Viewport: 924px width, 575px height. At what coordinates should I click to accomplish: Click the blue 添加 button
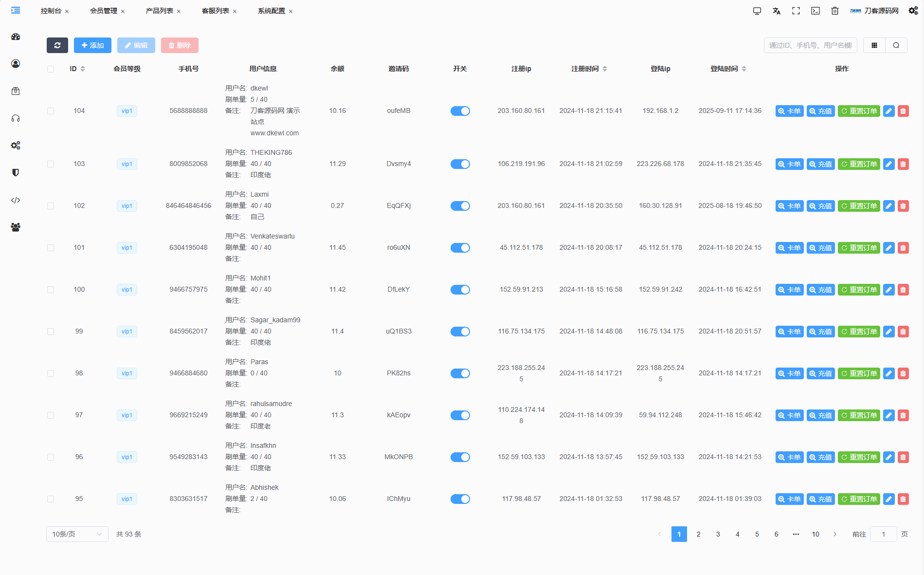click(92, 45)
